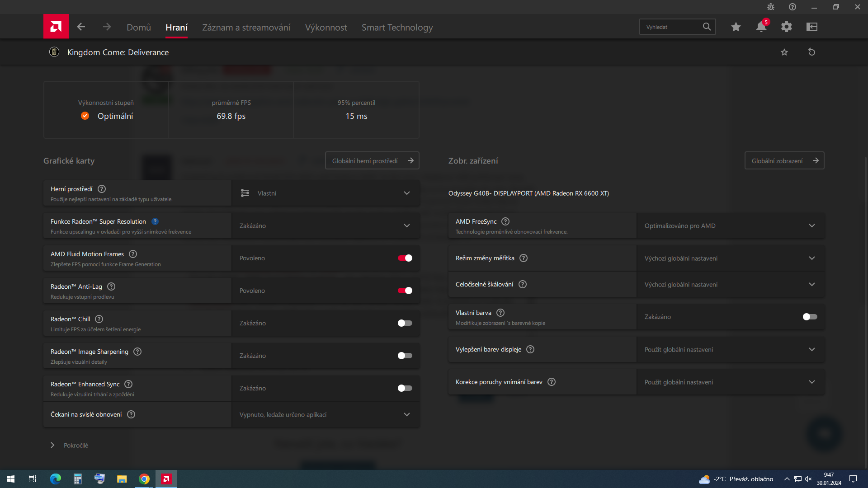Click the bug report icon
Screen dimensions: 868x488
point(771,7)
